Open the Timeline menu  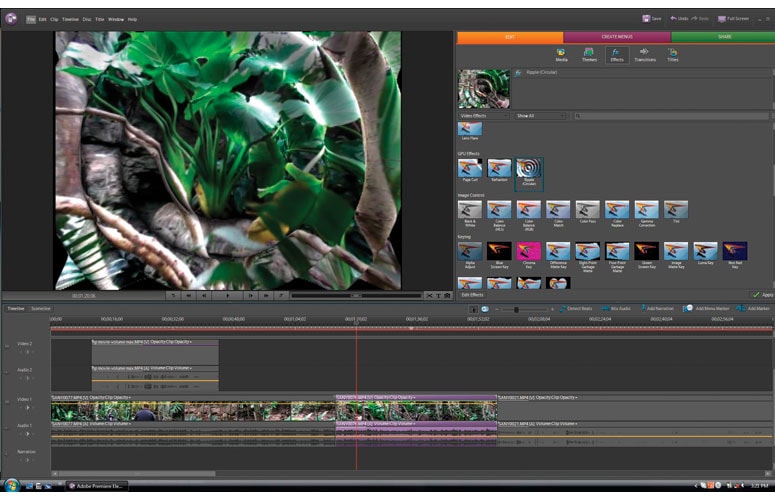(x=70, y=19)
